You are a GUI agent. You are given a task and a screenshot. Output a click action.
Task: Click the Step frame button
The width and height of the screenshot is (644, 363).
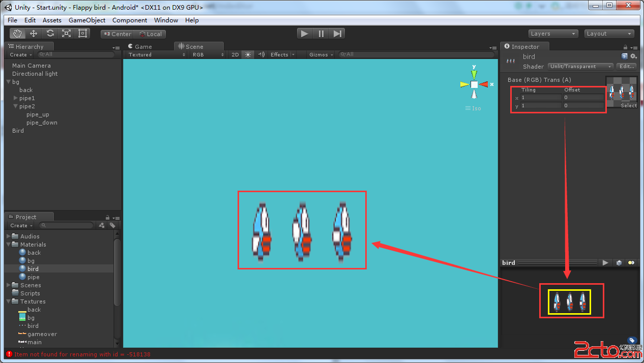(x=337, y=34)
